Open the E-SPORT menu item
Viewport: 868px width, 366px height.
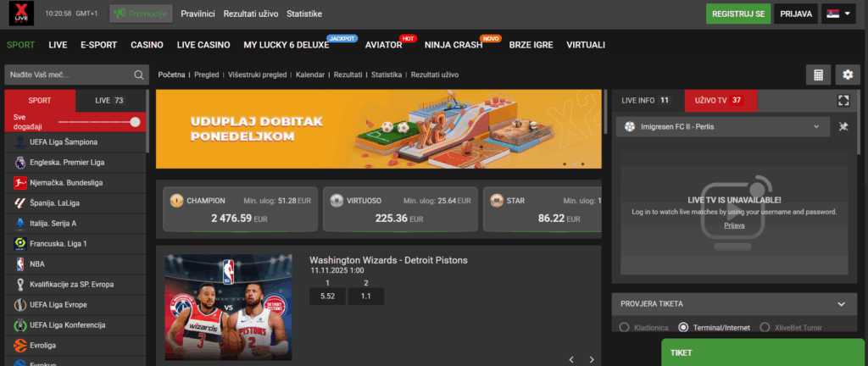(x=98, y=46)
